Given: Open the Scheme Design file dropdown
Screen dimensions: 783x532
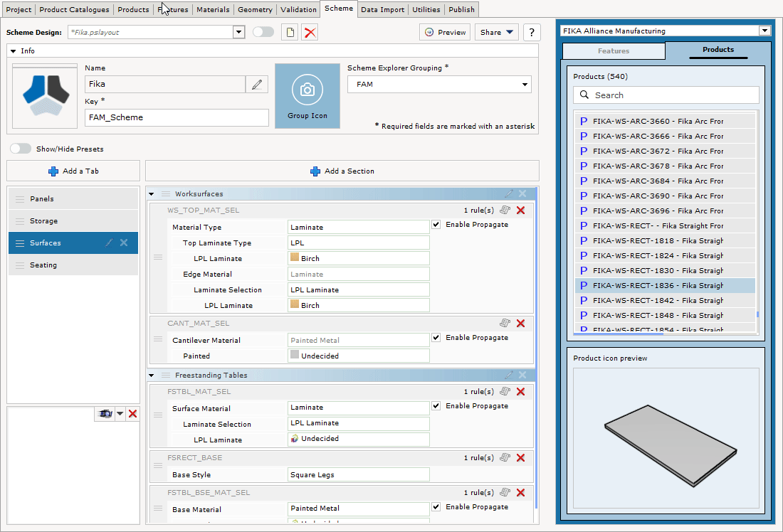Looking at the screenshot, I should [238, 33].
